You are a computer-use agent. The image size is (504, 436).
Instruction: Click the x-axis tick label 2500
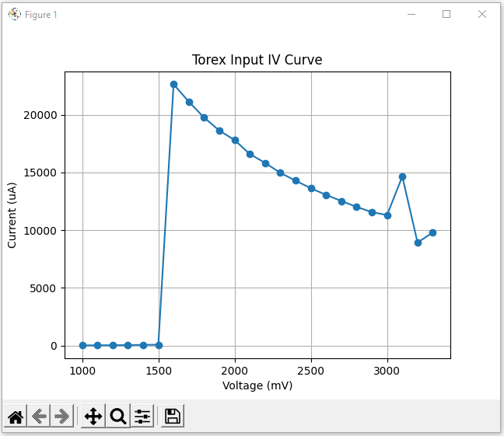tap(311, 371)
